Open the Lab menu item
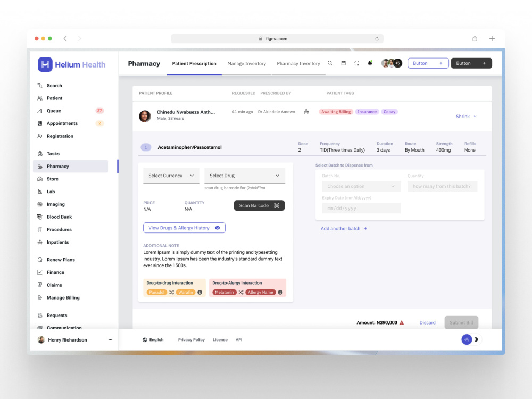 [71, 192]
